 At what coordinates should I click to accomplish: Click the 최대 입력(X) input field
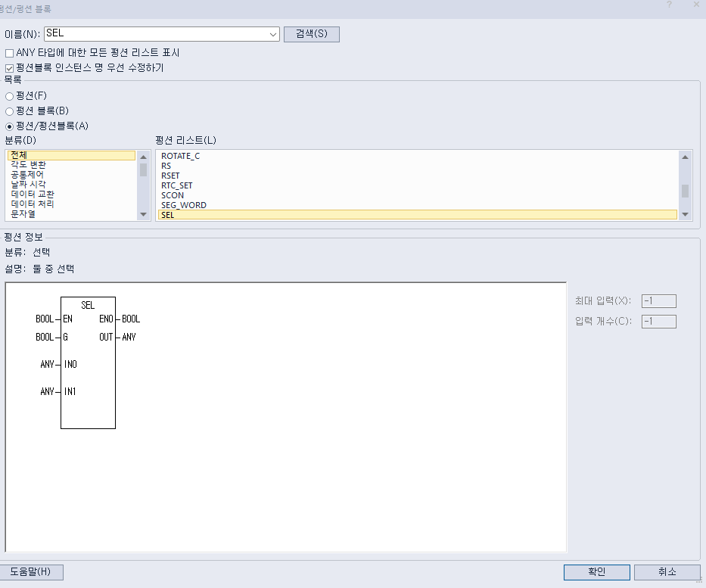point(658,300)
